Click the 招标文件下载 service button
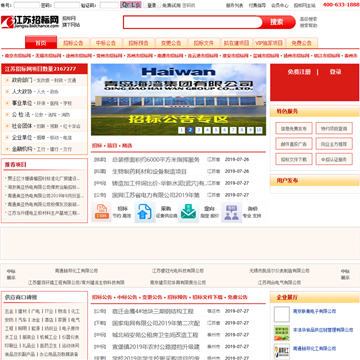360x360 pixels. tap(294, 159)
